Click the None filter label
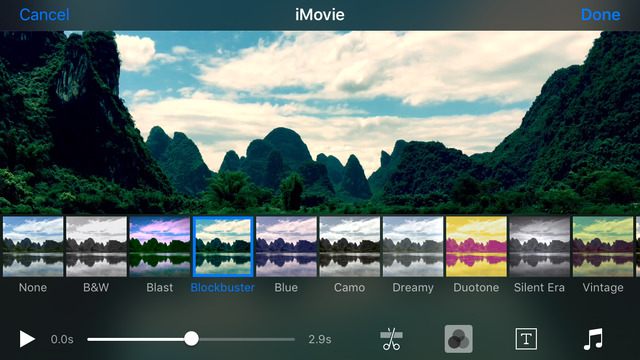This screenshot has width=640, height=360. (33, 287)
